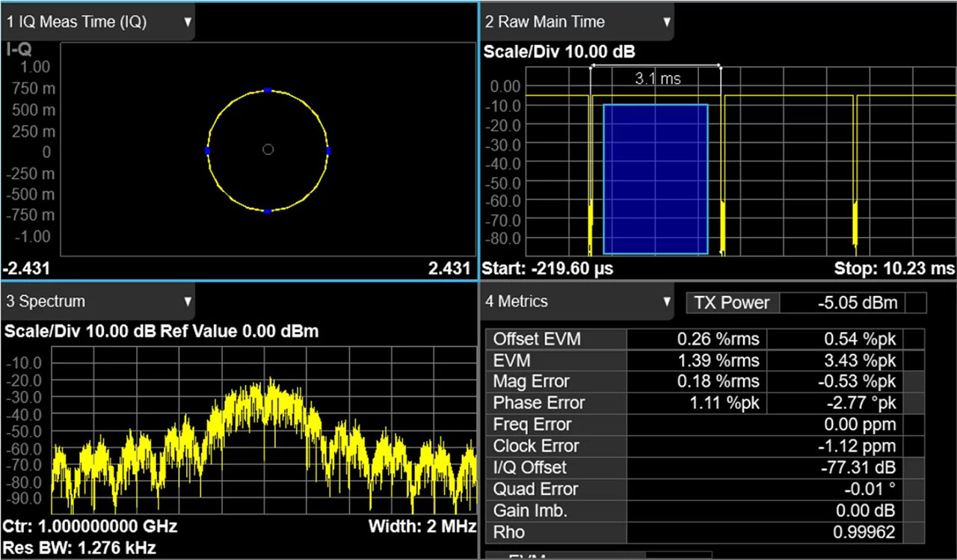
Task: Open the '4 Metrics' panel dropdown
Action: tap(668, 301)
